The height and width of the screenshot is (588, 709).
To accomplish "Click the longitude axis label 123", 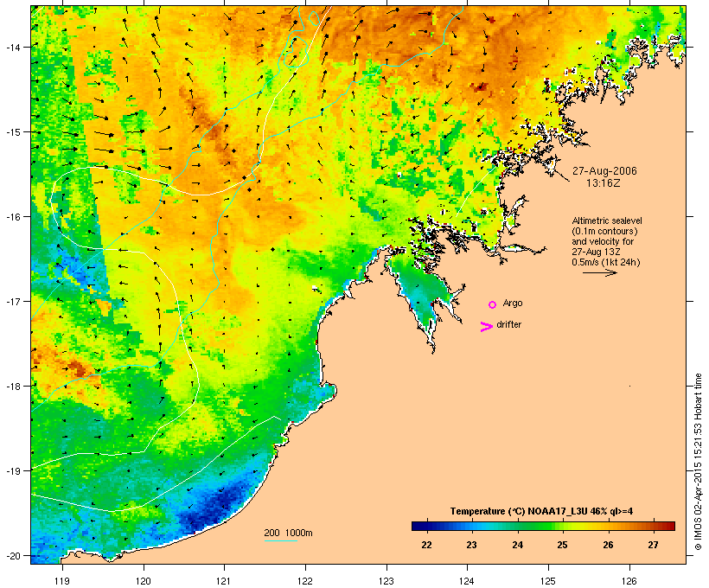I will (386, 581).
